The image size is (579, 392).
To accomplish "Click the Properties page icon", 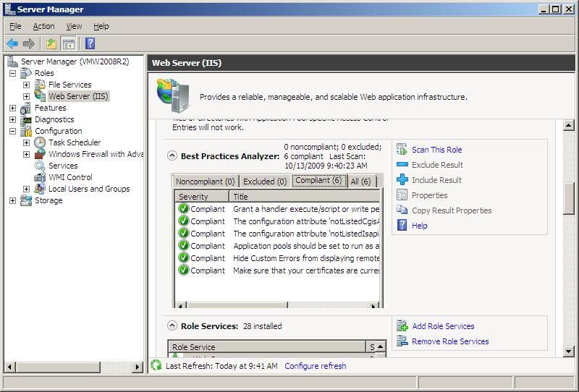I will tap(402, 195).
